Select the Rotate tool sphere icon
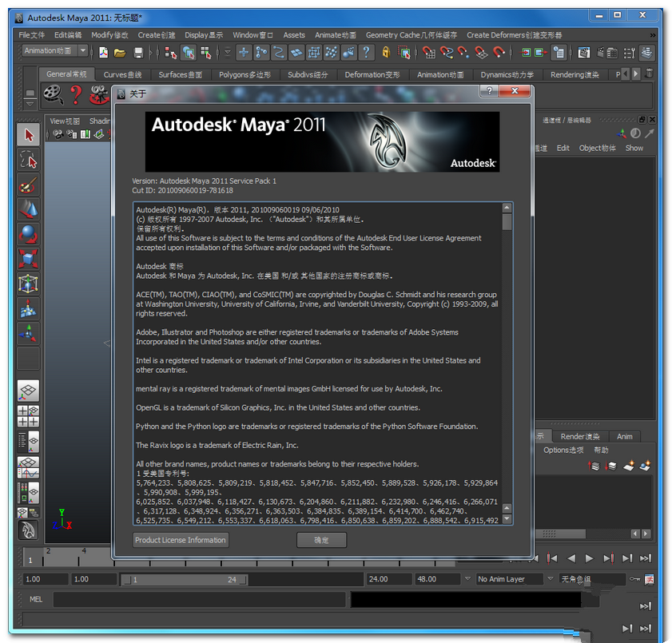This screenshot has width=672, height=643. click(x=28, y=234)
